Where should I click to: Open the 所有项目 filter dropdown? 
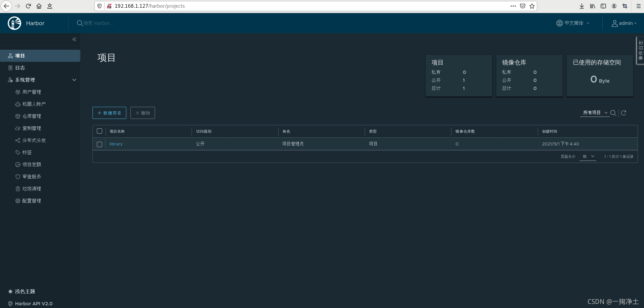pos(595,113)
